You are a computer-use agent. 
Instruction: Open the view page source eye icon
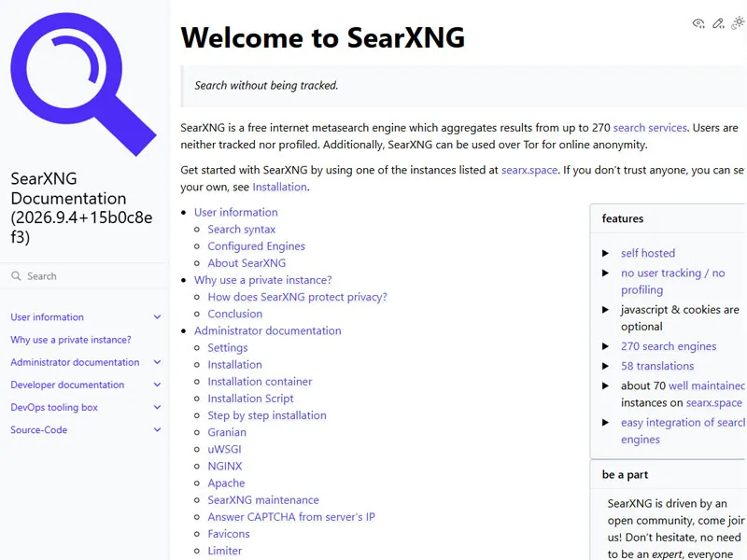698,23
